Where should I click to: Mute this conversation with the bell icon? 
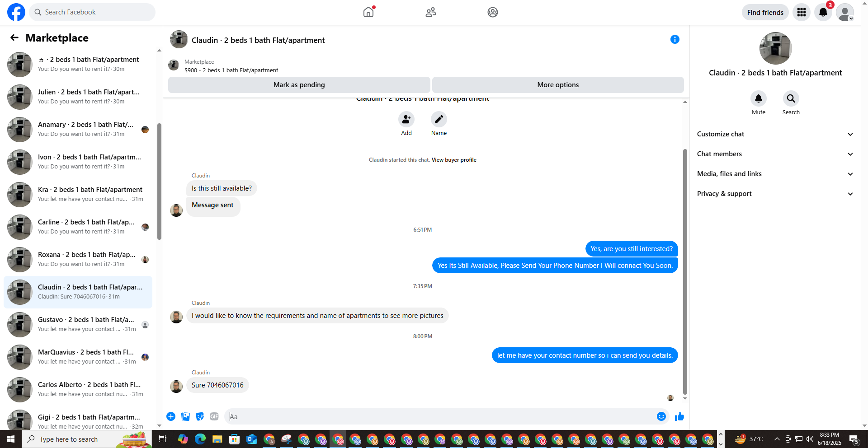pos(759,98)
